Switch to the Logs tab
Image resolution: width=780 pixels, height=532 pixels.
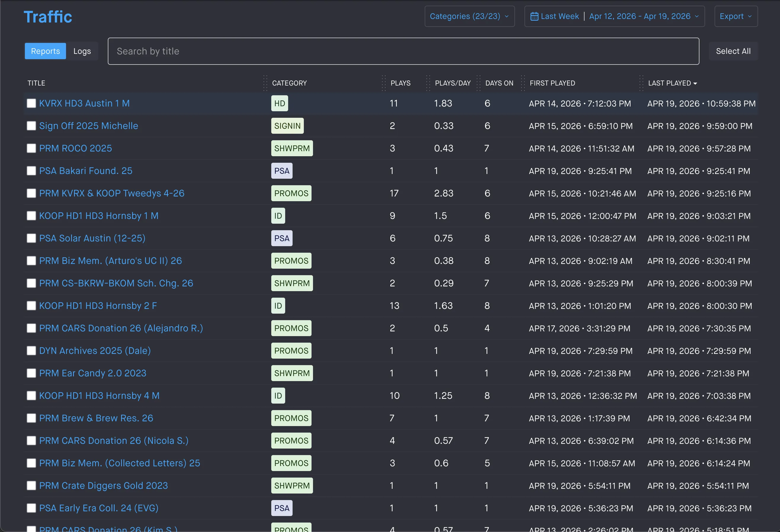[82, 51]
